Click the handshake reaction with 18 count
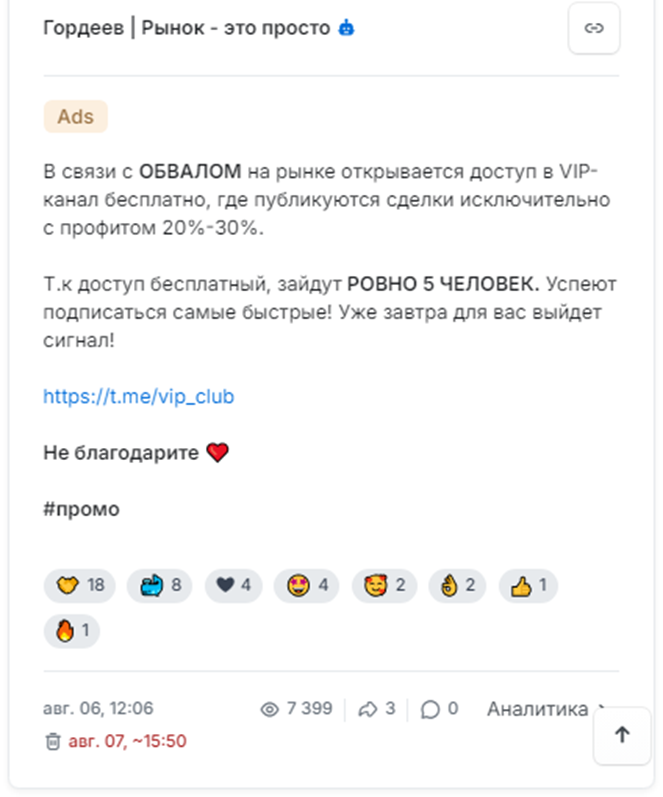The width and height of the screenshot is (663, 797). pyautogui.click(x=80, y=586)
